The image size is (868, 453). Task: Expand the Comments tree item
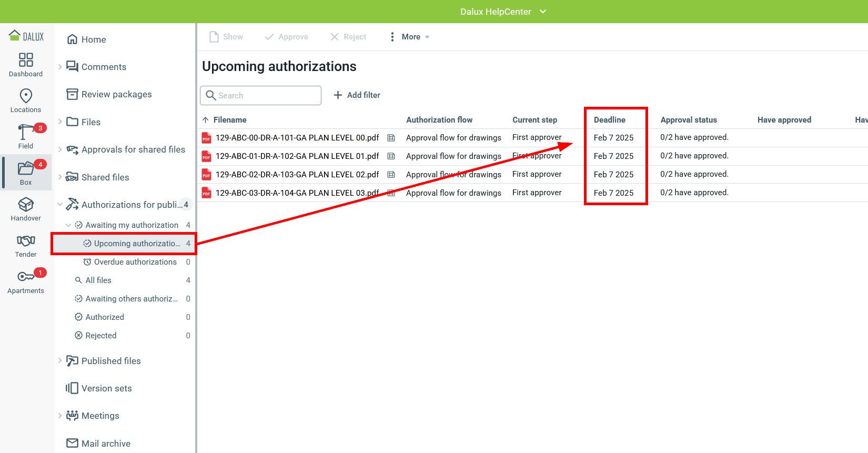(x=60, y=67)
